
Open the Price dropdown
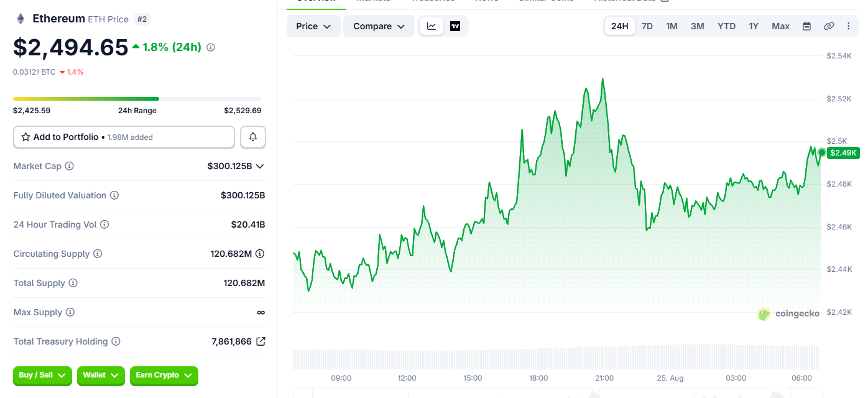point(313,26)
